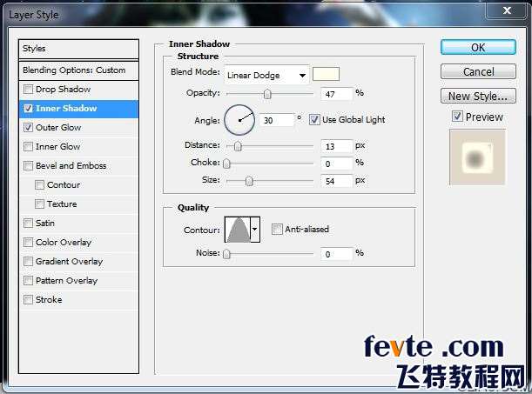The height and width of the screenshot is (394, 532).
Task: Enable the Color Overlay checkbox
Action: pos(28,243)
